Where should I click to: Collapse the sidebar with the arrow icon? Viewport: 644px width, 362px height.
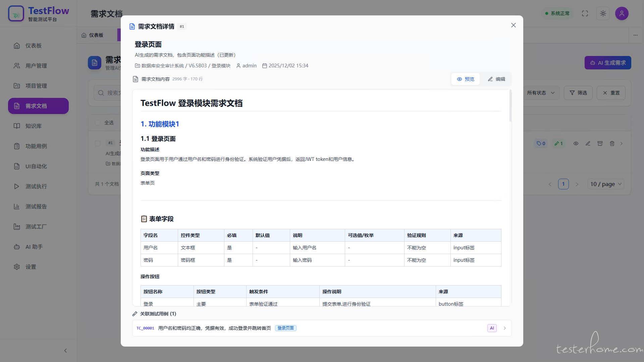65,351
